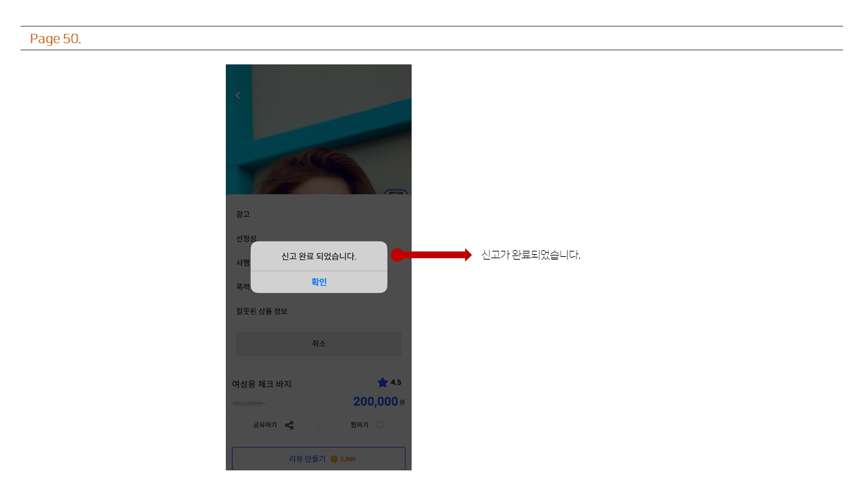Click the Page 50. heading text
The width and height of the screenshot is (868, 488).
tap(56, 39)
